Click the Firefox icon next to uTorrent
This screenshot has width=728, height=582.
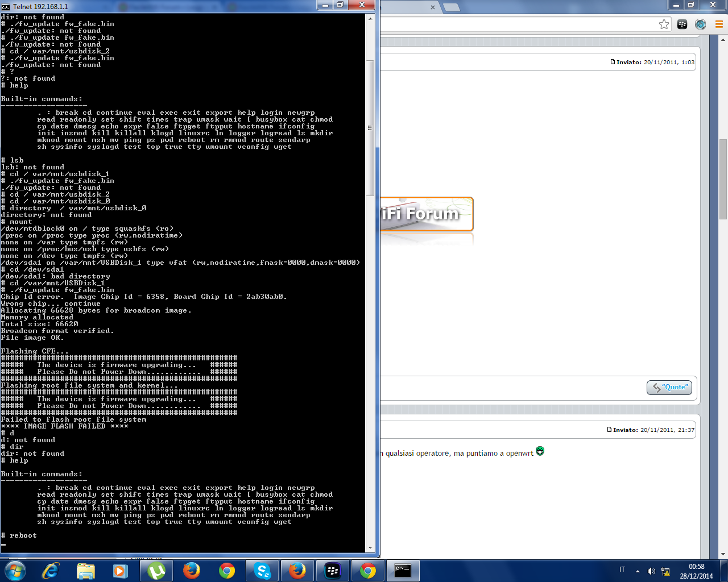click(192, 571)
